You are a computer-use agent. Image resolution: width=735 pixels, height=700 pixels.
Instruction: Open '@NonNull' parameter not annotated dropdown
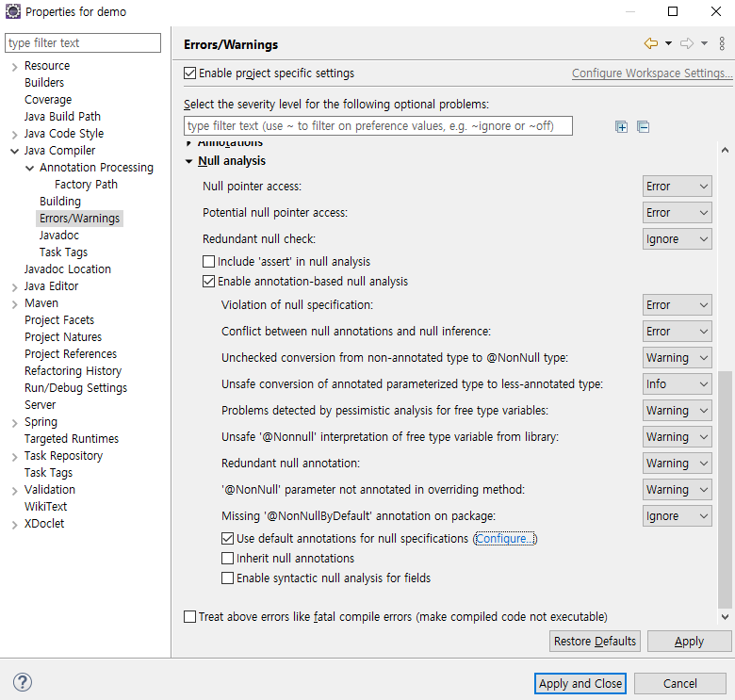pyautogui.click(x=677, y=490)
